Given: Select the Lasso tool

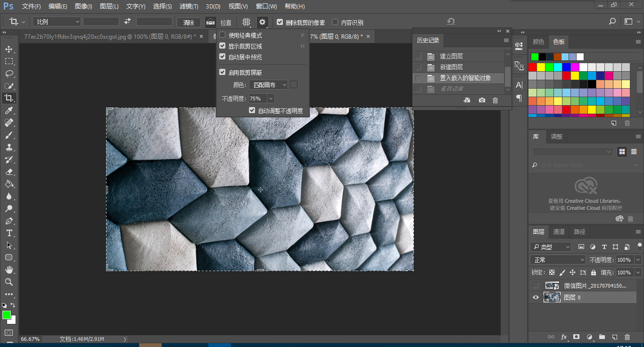Looking at the screenshot, I should point(9,74).
